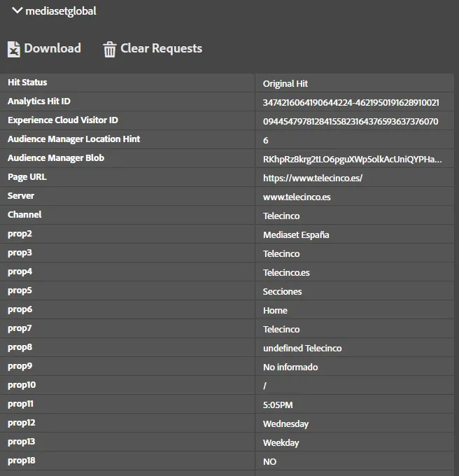Select the Audience Manager Blob label
This screenshot has height=476, width=459.
56,158
